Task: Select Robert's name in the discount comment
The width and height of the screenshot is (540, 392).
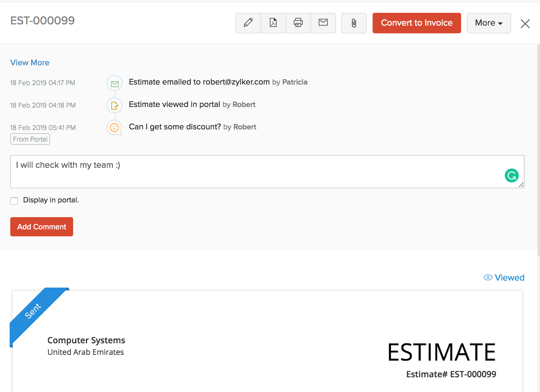Action: coord(244,127)
